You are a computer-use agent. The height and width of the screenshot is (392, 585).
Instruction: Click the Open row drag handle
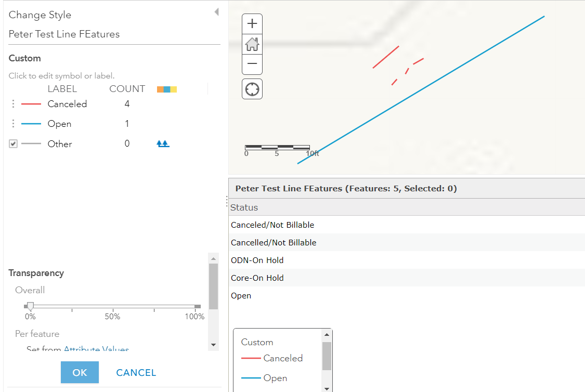point(14,124)
